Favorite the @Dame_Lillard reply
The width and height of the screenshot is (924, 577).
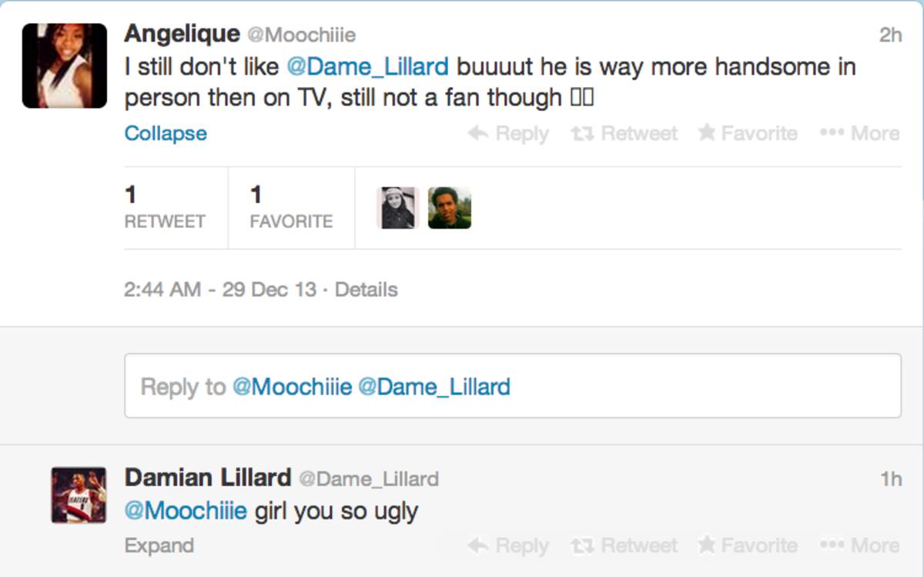(748, 545)
